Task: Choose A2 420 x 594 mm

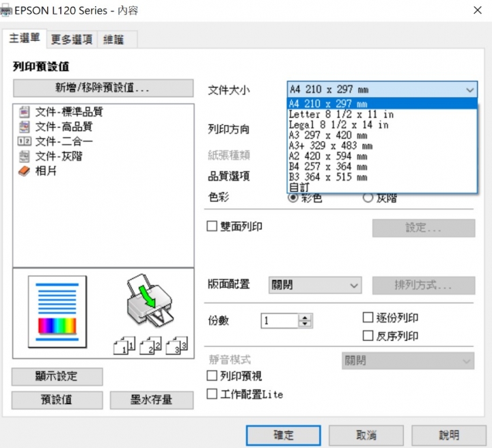Action: [382, 156]
